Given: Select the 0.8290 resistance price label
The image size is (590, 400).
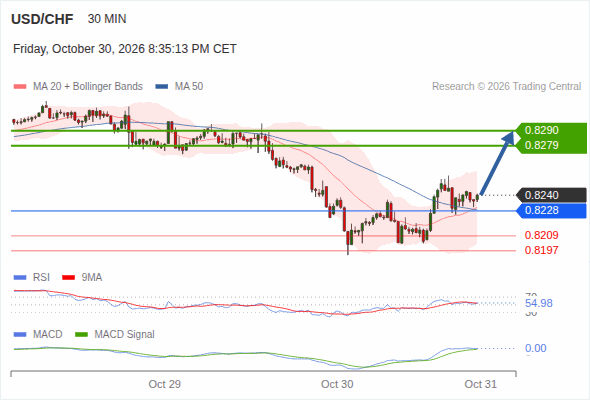Looking at the screenshot, I should click(541, 130).
